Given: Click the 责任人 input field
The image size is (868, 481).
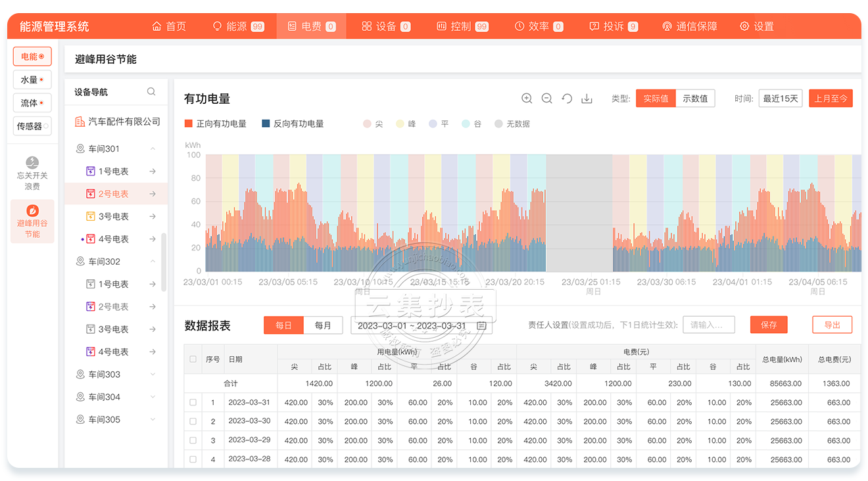Looking at the screenshot, I should tap(708, 325).
